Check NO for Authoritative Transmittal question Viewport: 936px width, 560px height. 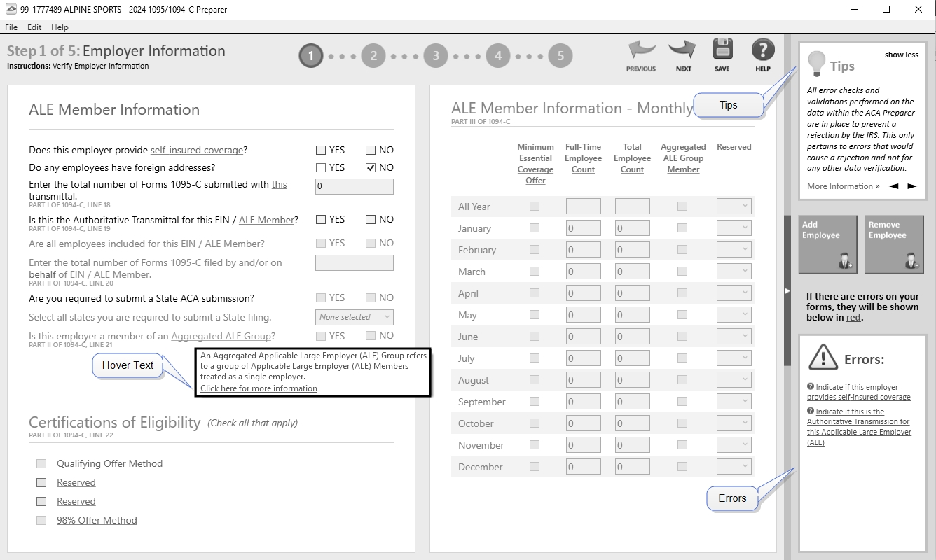tap(371, 219)
